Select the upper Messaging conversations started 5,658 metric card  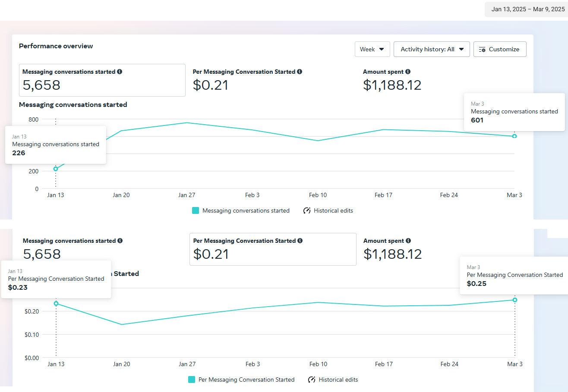(x=102, y=80)
